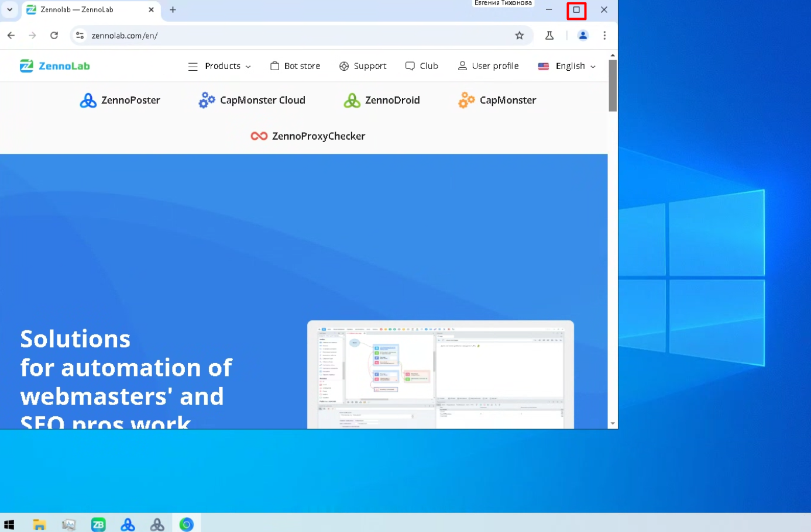Screen dimensions: 811x532
Task: Click the person icon for User profile
Action: click(x=462, y=66)
